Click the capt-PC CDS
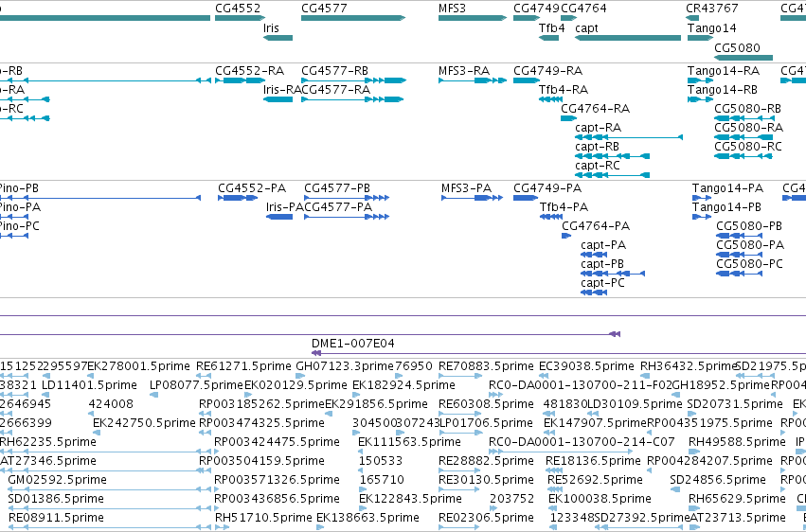The width and height of the screenshot is (806, 532). coord(594,293)
